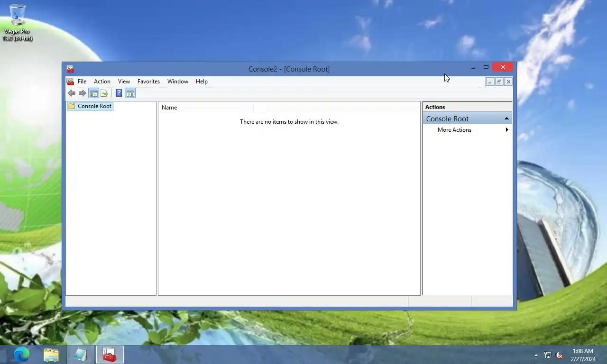This screenshot has width=607, height=364.
Task: Switch to the notepad-like taskbar app
Action: pyautogui.click(x=81, y=355)
